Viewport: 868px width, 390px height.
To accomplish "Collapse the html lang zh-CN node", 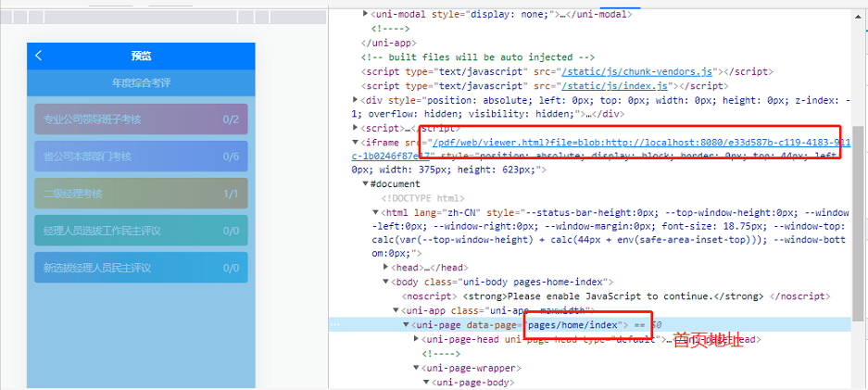I will point(375,212).
